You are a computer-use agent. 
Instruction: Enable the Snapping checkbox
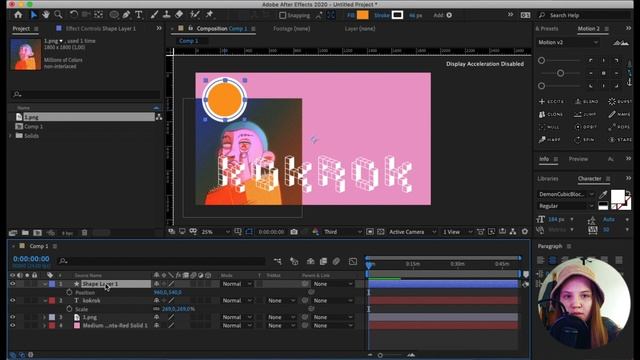tap(282, 16)
